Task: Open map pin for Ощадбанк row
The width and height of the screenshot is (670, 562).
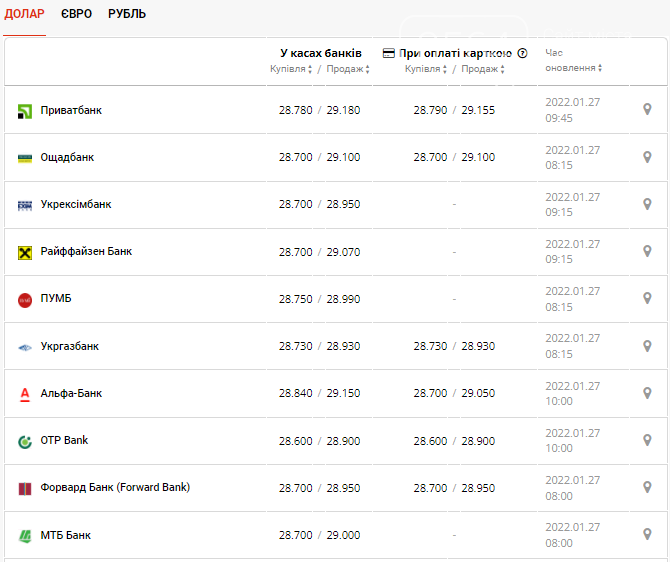Action: coord(647,157)
